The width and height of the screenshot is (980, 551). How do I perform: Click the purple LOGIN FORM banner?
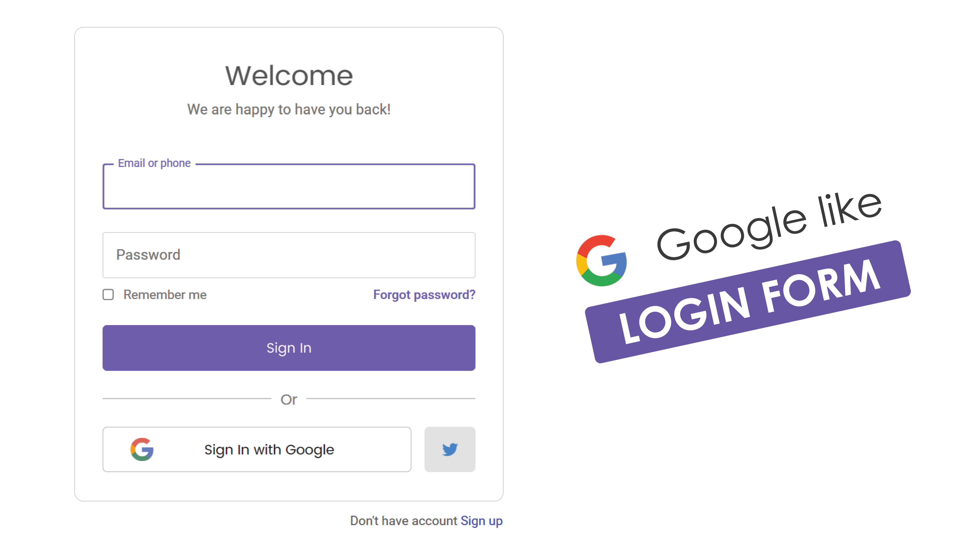tap(748, 302)
